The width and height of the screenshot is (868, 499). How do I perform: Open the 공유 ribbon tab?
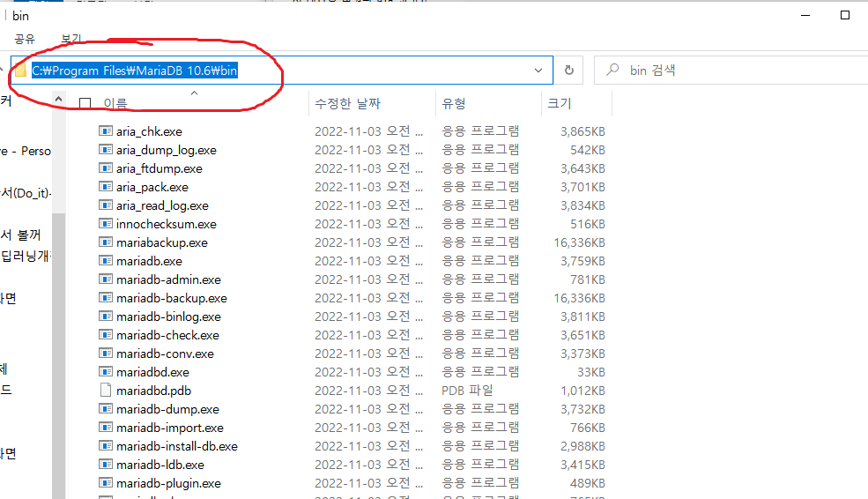pos(25,39)
